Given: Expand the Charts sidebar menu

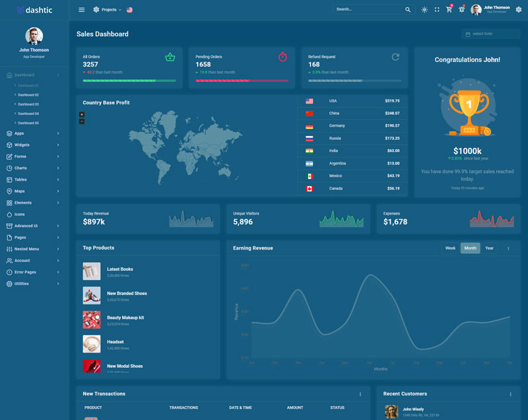Looking at the screenshot, I should 33,168.
